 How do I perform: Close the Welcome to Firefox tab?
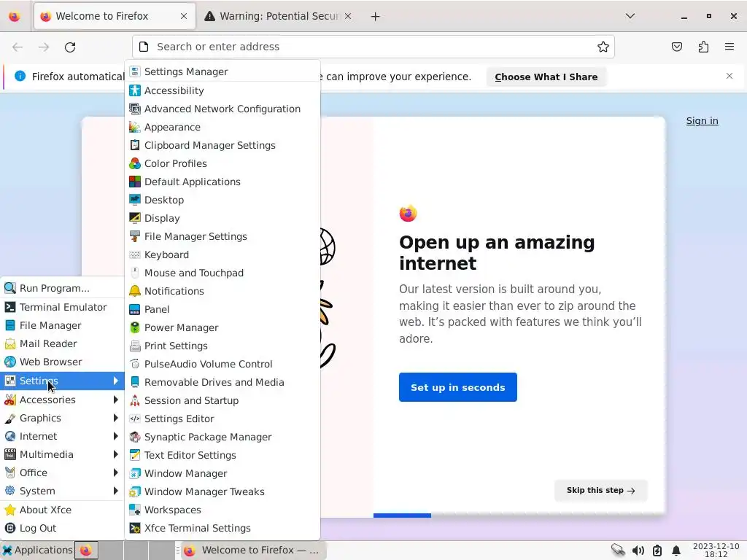[183, 16]
